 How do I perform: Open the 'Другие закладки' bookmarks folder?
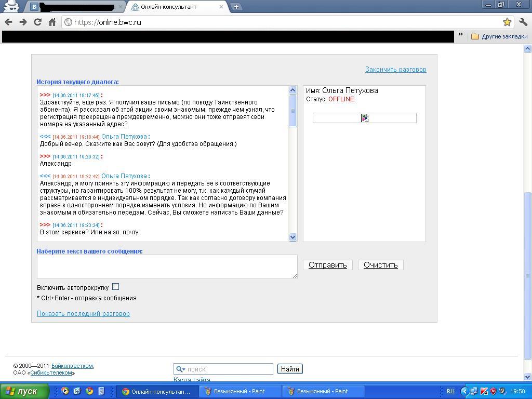point(499,36)
